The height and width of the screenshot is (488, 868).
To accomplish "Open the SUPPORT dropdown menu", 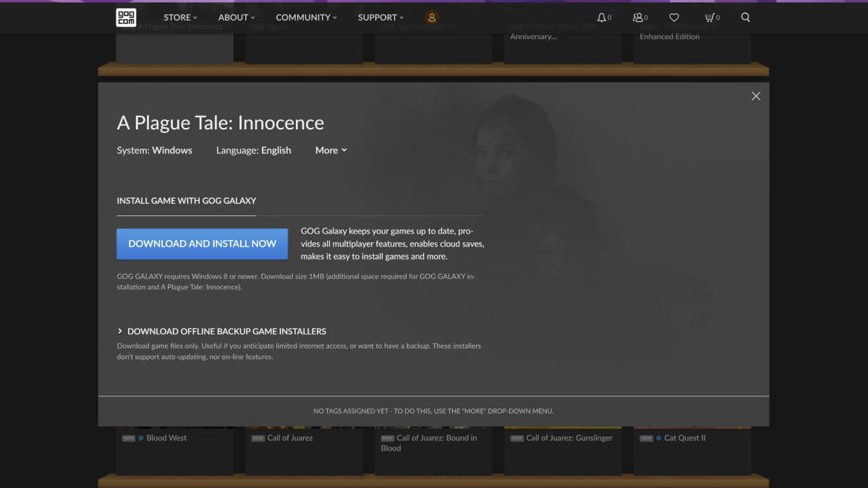I will (378, 17).
